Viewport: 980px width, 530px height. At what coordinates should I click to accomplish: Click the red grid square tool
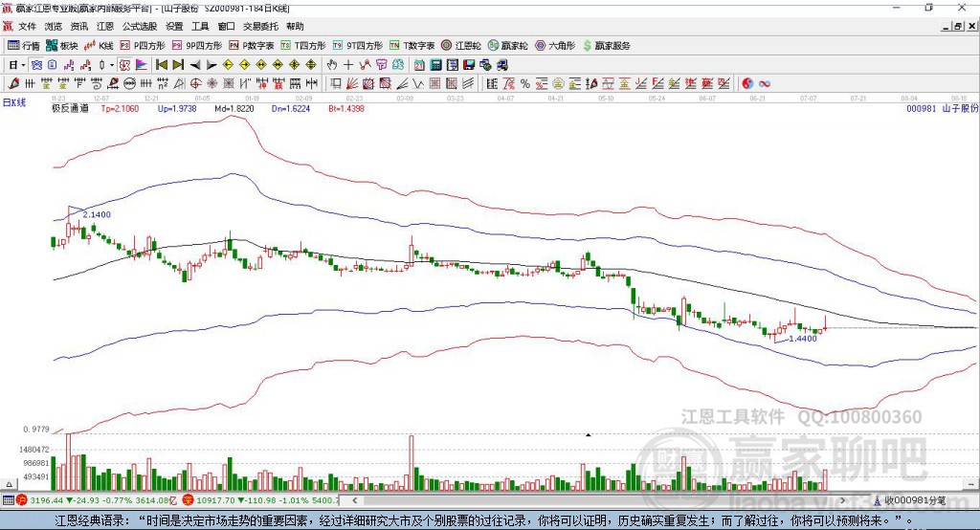coord(435,84)
